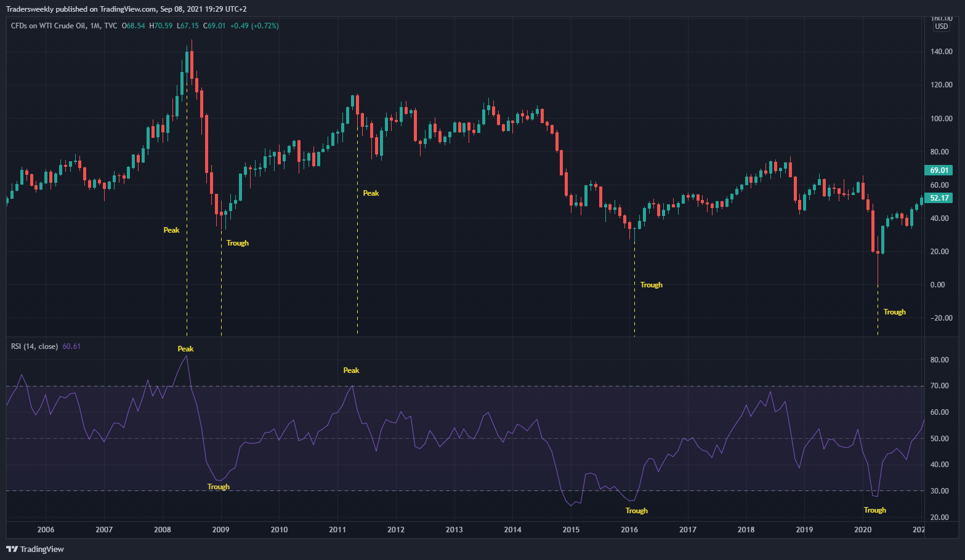Select the Trough label of the 2020 price low
The image size is (965, 560).
click(x=895, y=312)
